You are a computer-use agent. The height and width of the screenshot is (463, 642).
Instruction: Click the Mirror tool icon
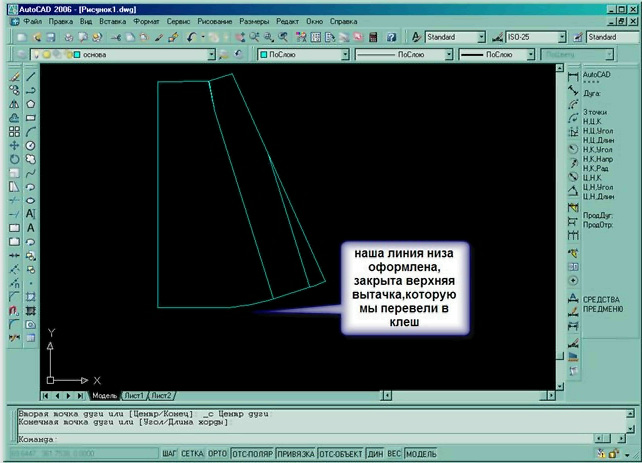coord(14,103)
